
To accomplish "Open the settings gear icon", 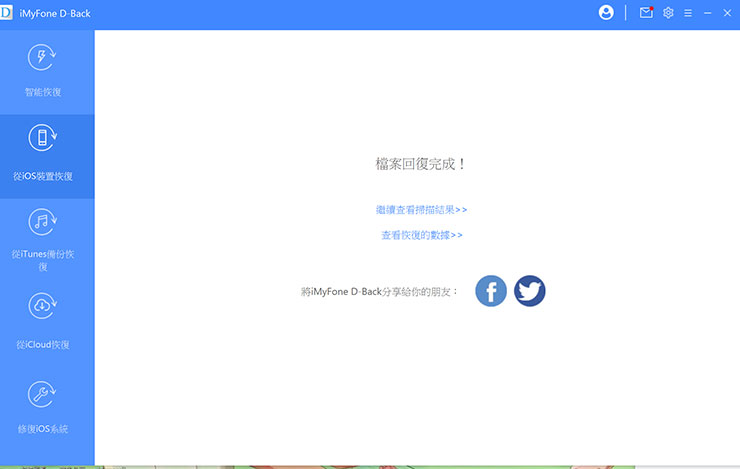I will coord(668,13).
